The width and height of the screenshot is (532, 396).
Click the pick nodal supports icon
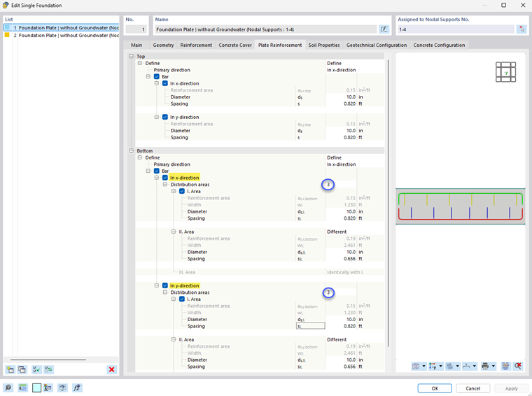(x=521, y=29)
